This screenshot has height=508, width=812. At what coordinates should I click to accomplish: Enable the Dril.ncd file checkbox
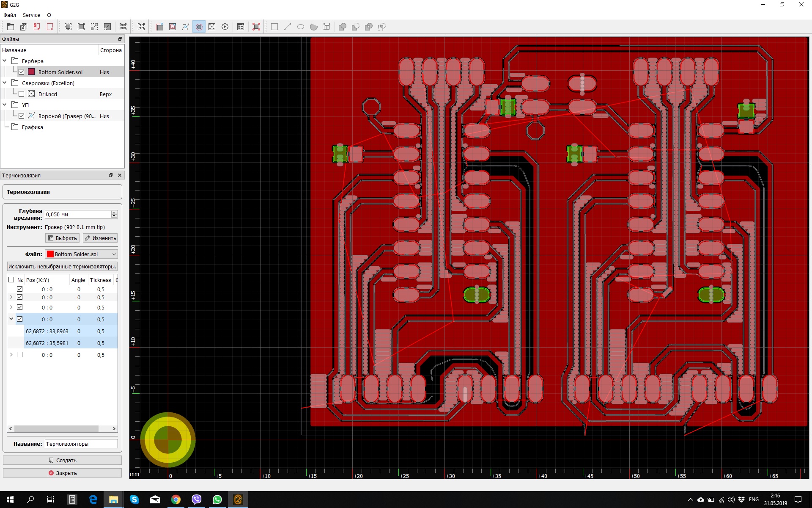coord(22,94)
